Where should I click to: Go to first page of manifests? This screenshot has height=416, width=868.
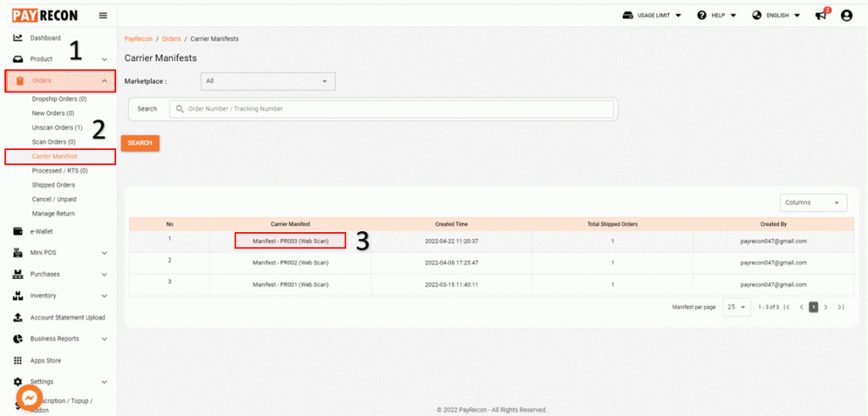(787, 307)
